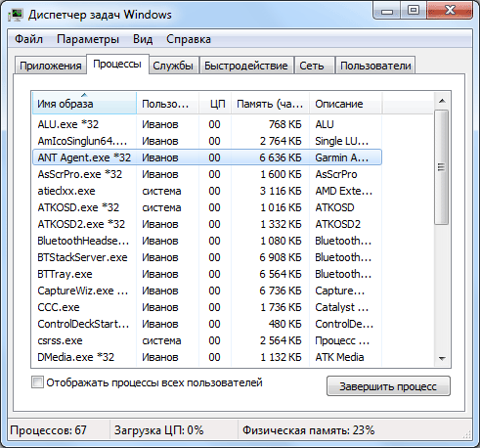Select the atieclxx.exe process
The image size is (480, 448).
(207, 191)
